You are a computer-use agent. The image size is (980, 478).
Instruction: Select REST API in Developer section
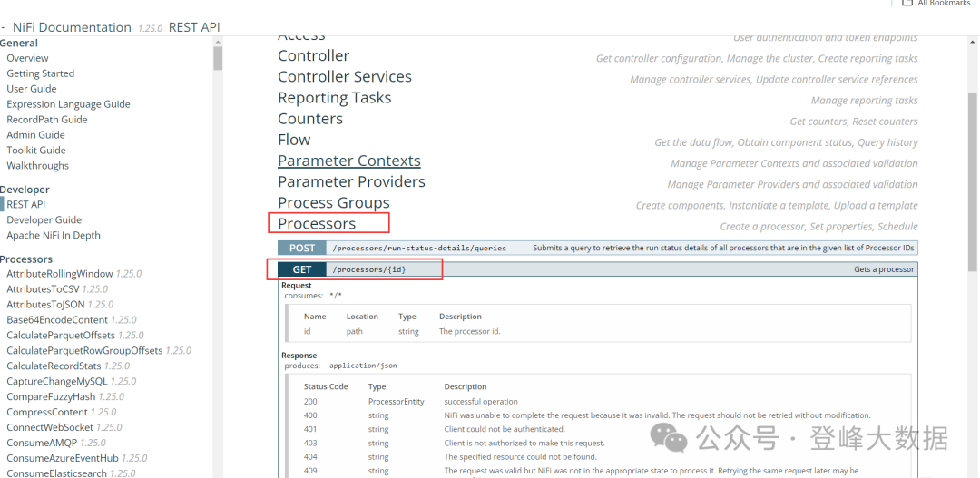(26, 204)
